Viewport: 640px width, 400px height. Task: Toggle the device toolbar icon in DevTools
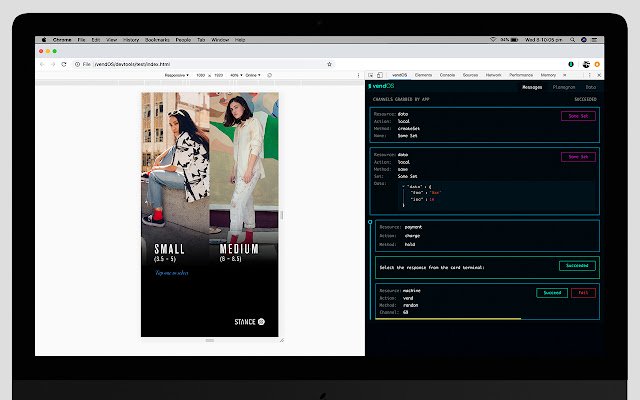click(380, 75)
